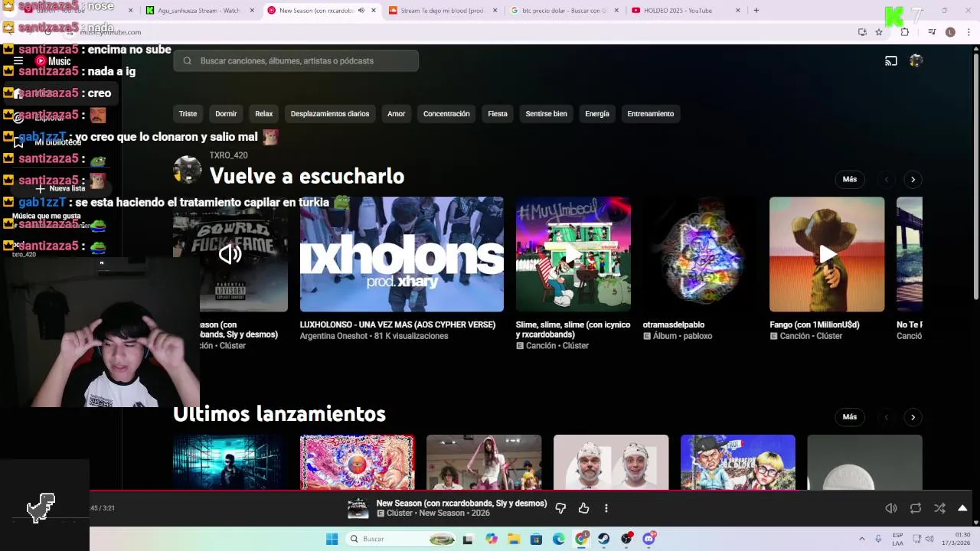Expand the player page arrow
This screenshot has width=980, height=551.
click(x=962, y=508)
